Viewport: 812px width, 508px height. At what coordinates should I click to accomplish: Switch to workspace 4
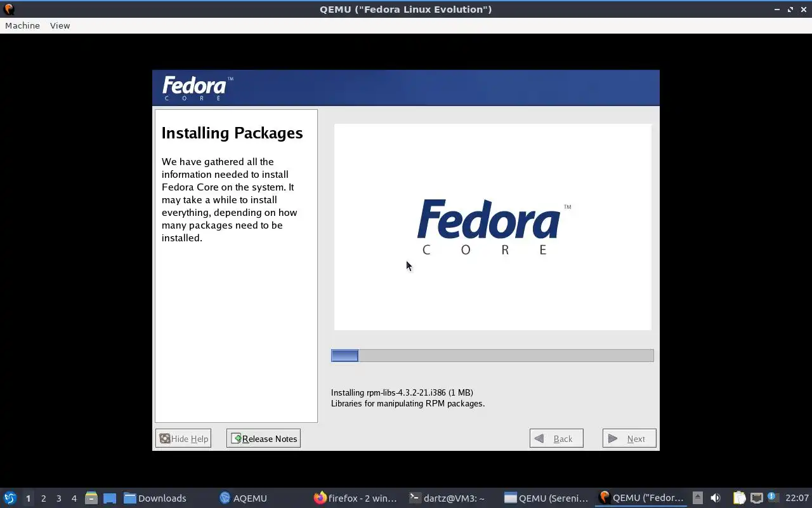pyautogui.click(x=74, y=498)
